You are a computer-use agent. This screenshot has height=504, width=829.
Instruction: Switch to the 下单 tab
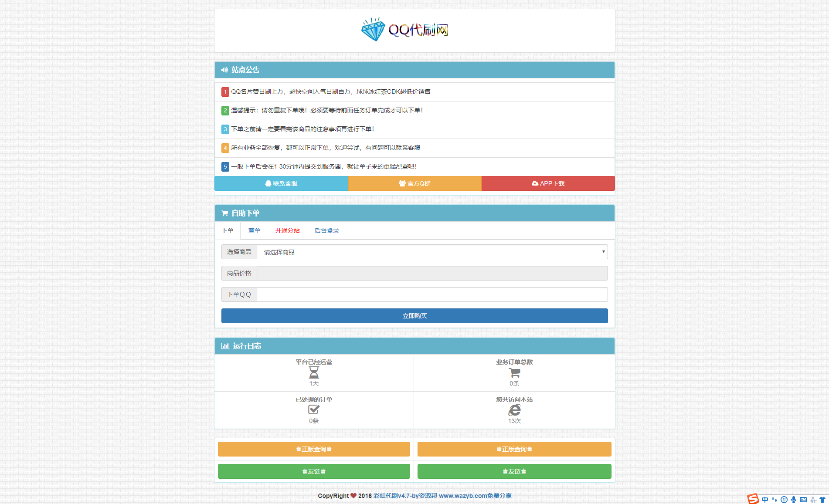point(228,230)
